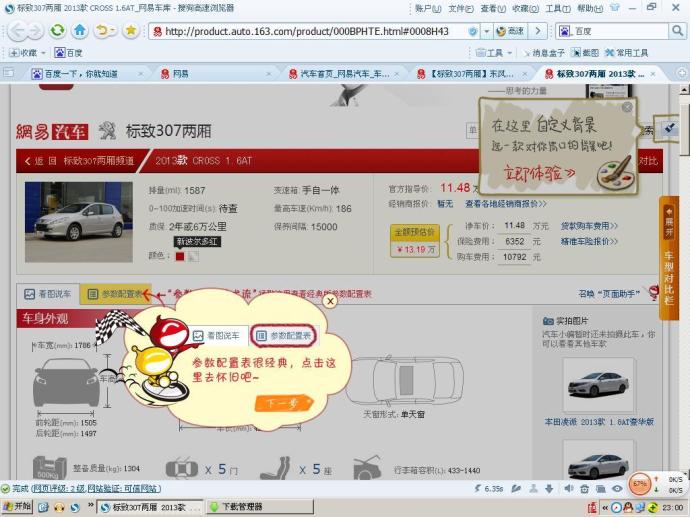This screenshot has width=690, height=517.
Task: Click the paintbrush customize background icon
Action: pyautogui.click(x=669, y=128)
